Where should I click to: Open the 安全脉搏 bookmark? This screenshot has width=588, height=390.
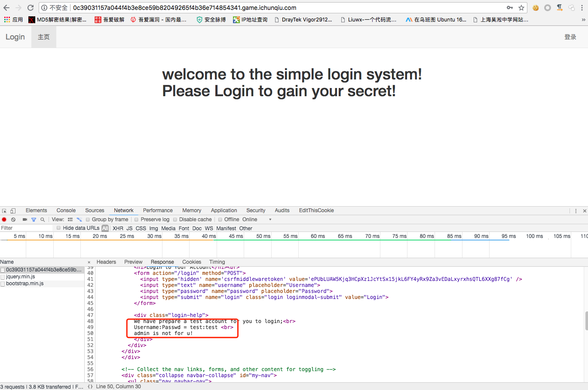[211, 20]
